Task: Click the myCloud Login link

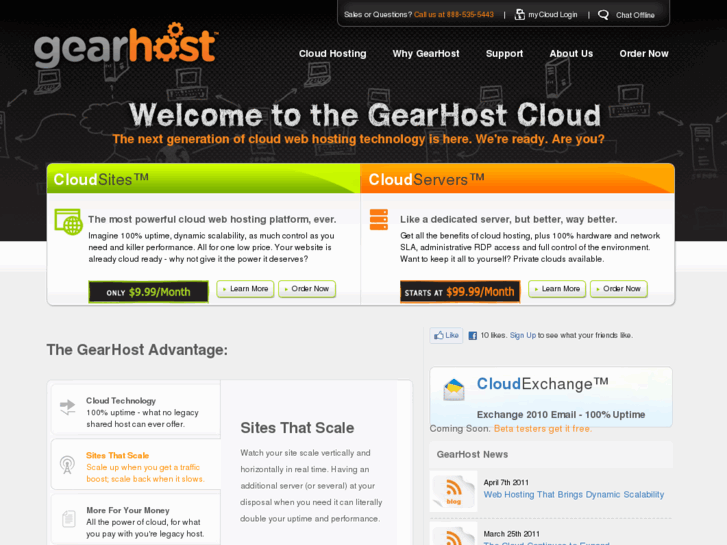Action: (553, 15)
